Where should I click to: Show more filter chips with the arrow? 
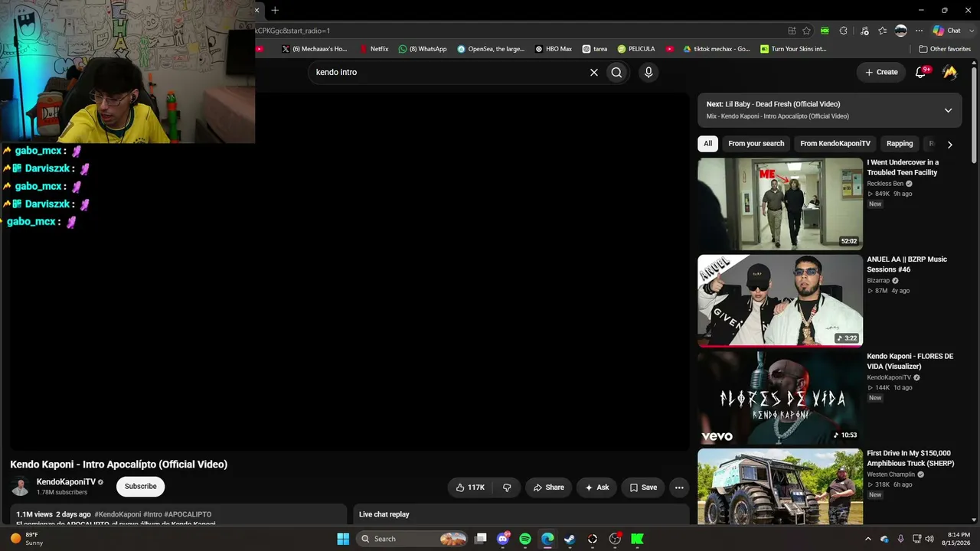click(x=949, y=145)
